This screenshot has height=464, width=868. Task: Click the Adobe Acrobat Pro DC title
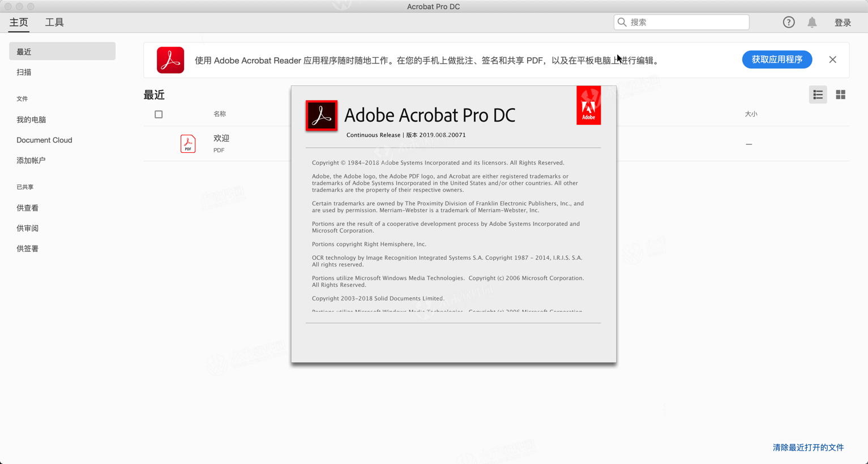pos(430,115)
